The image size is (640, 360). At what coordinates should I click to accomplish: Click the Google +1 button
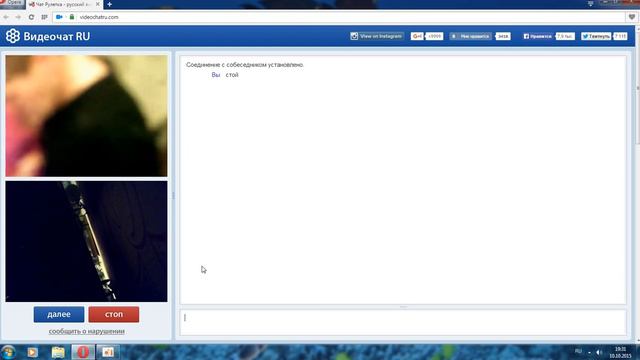(x=417, y=36)
